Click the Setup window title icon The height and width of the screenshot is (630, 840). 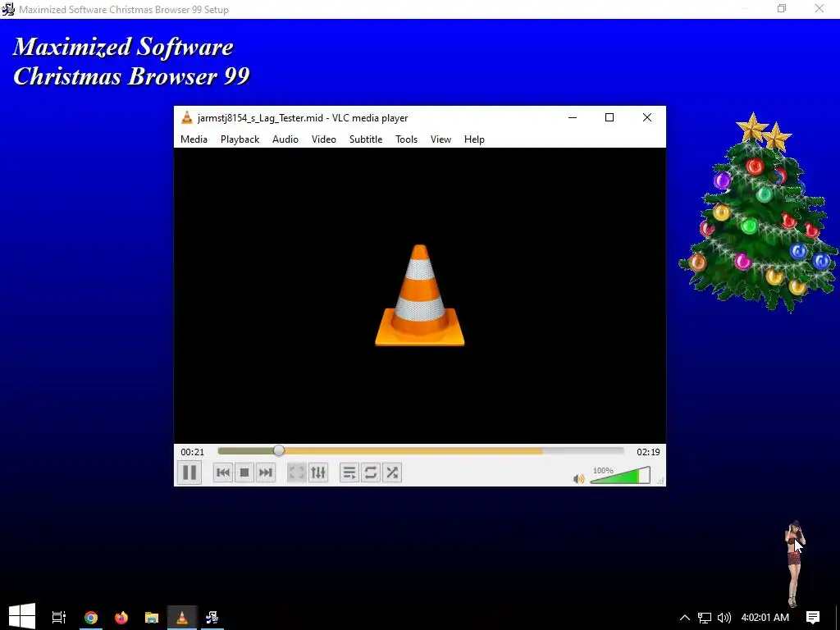(8, 9)
